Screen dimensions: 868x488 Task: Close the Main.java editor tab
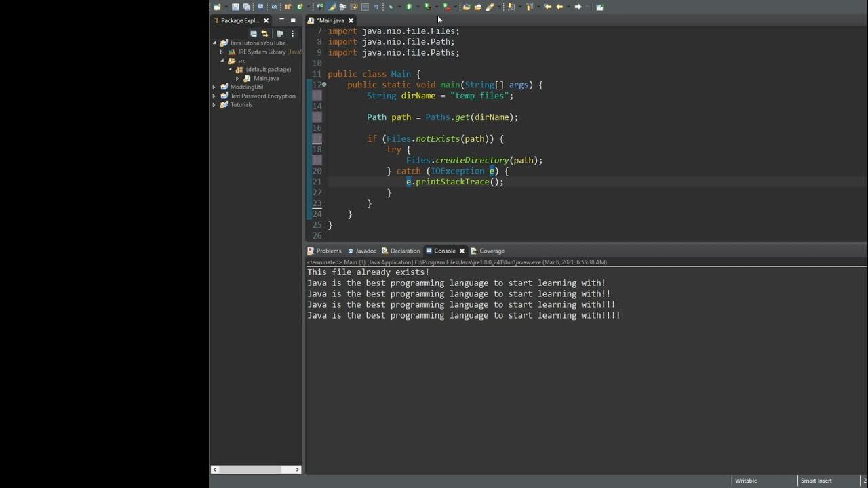point(351,20)
